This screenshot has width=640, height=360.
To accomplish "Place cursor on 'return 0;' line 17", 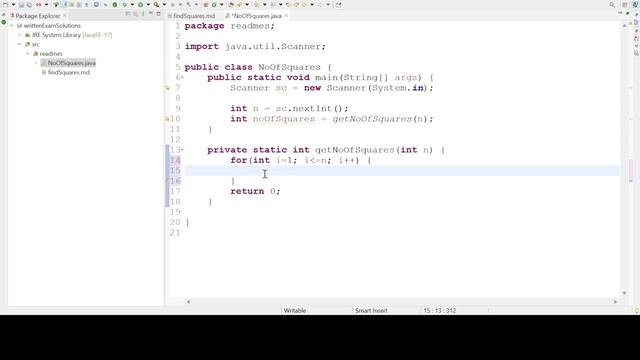I will point(255,191).
